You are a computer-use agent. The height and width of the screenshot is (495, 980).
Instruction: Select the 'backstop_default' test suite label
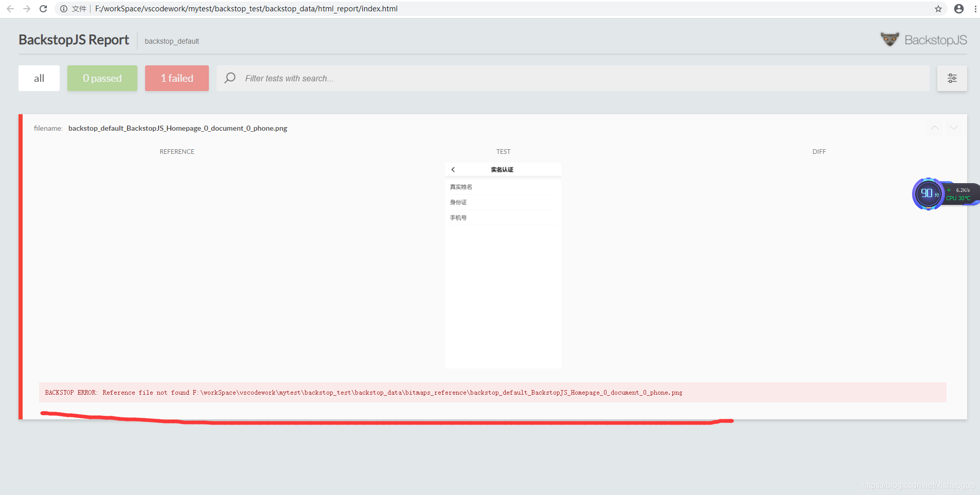172,41
